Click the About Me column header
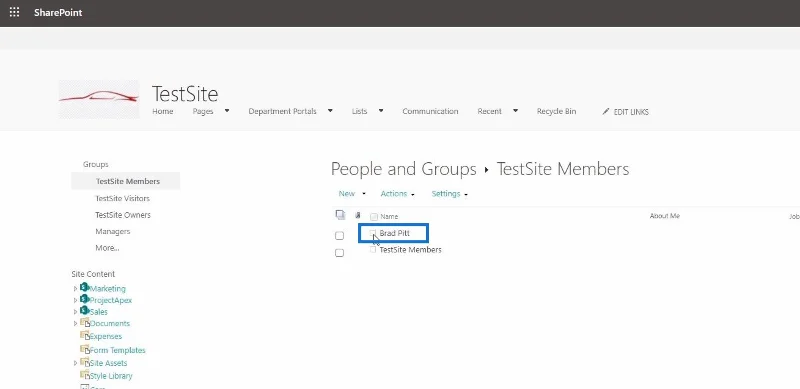This screenshot has height=389, width=800. point(664,216)
